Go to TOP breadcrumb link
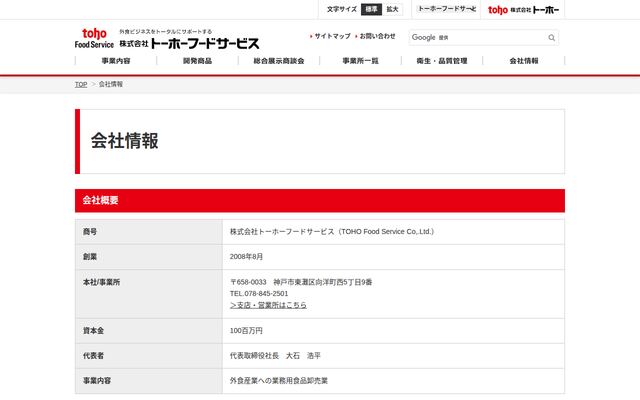 pyautogui.click(x=81, y=84)
